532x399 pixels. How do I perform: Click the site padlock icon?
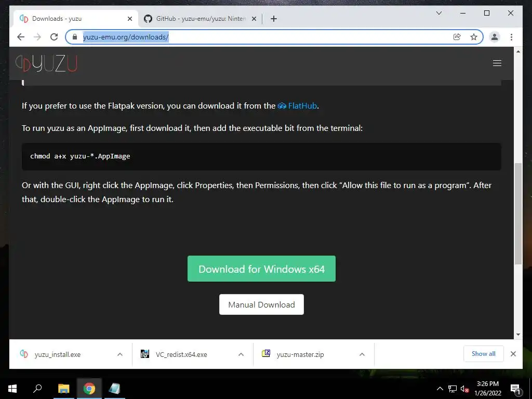75,37
